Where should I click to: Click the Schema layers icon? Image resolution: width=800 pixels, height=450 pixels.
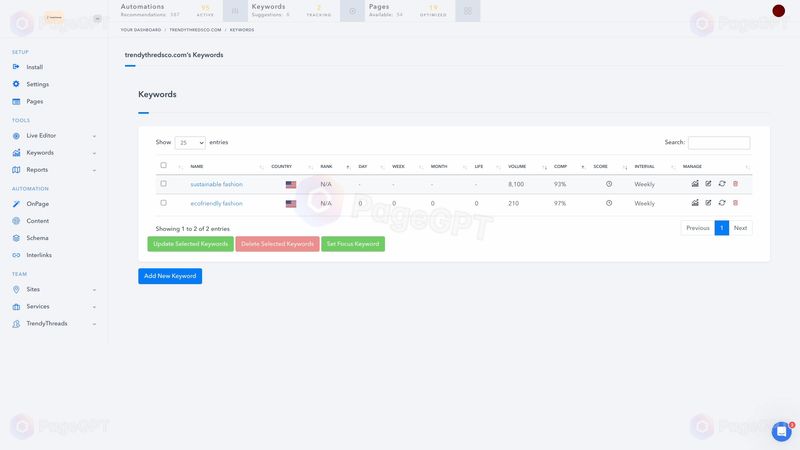(x=16, y=238)
